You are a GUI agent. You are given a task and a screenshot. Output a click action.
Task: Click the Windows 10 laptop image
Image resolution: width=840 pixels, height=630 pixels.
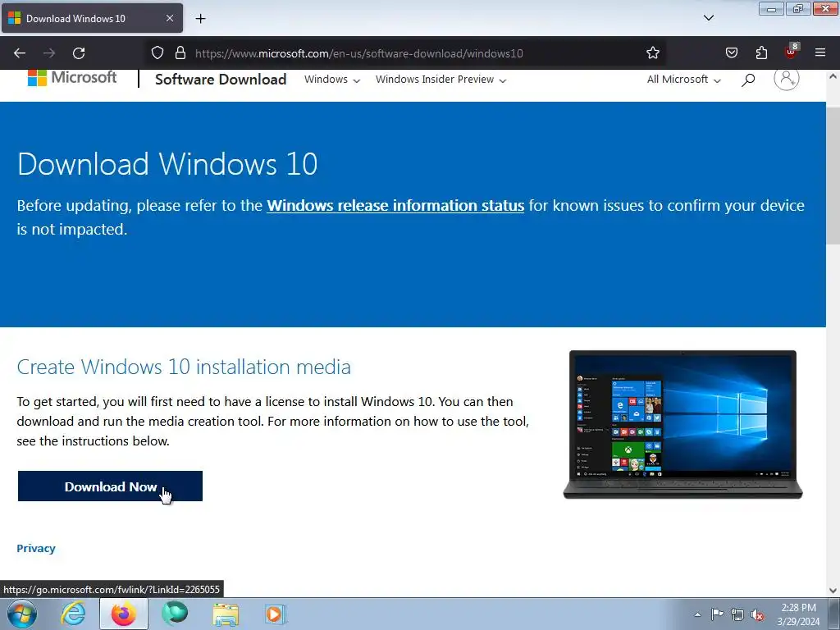pyautogui.click(x=682, y=424)
